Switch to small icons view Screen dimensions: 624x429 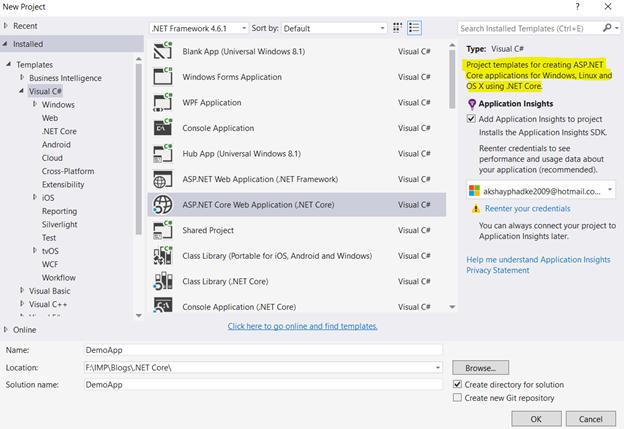[397, 28]
